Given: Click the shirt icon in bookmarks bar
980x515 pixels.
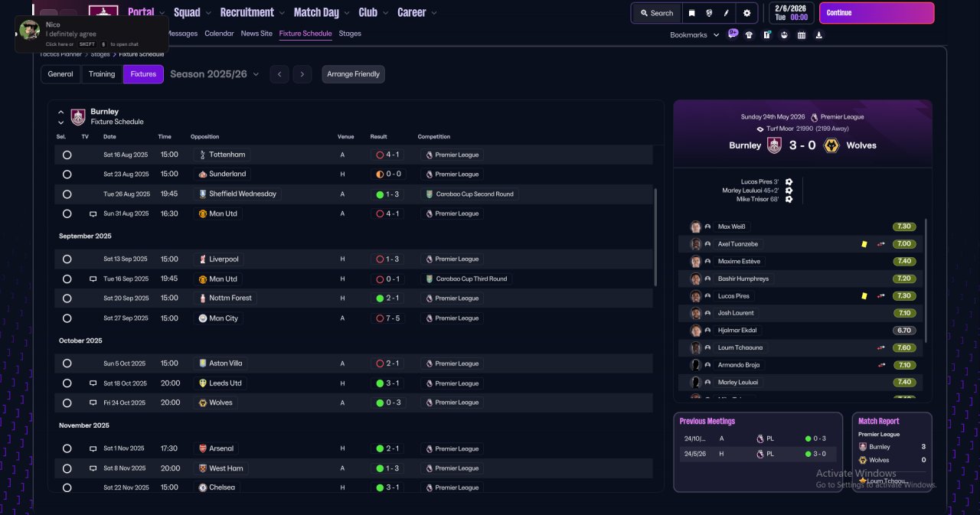Looking at the screenshot, I should pyautogui.click(x=749, y=34).
